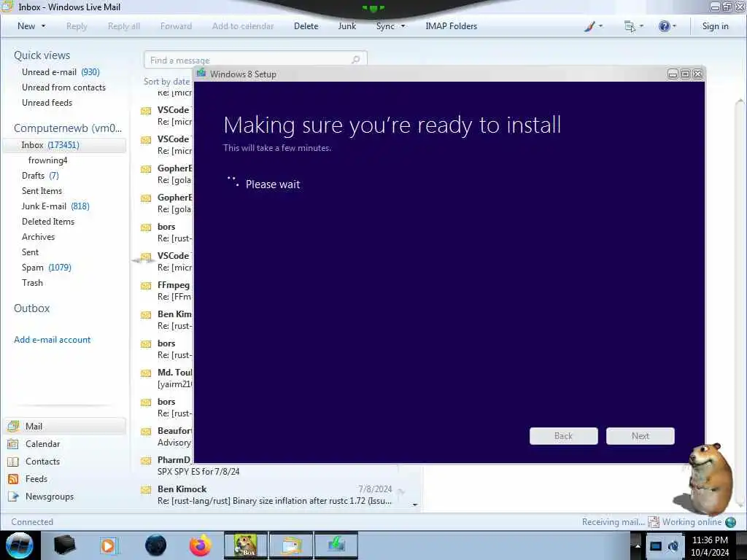Screen dimensions: 747x560
Task: Open the FFmpeg message in list
Action: pyautogui.click(x=167, y=290)
